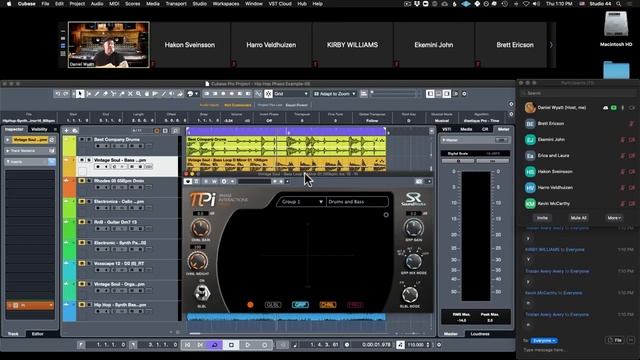Viewport: 640px width, 360px height.
Task: Click the tempo 110.000 field
Action: pyautogui.click(x=416, y=345)
